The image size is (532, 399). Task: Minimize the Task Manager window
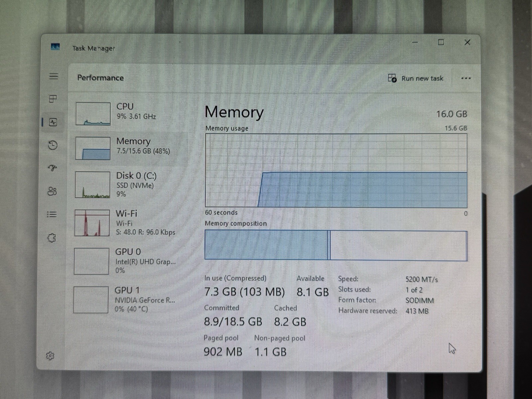pos(415,42)
